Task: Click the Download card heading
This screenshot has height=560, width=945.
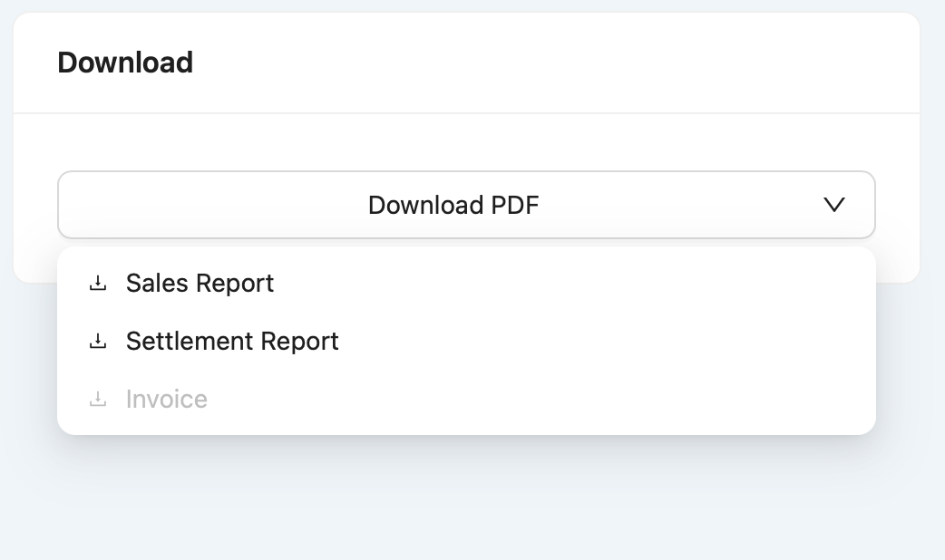Action: click(125, 63)
